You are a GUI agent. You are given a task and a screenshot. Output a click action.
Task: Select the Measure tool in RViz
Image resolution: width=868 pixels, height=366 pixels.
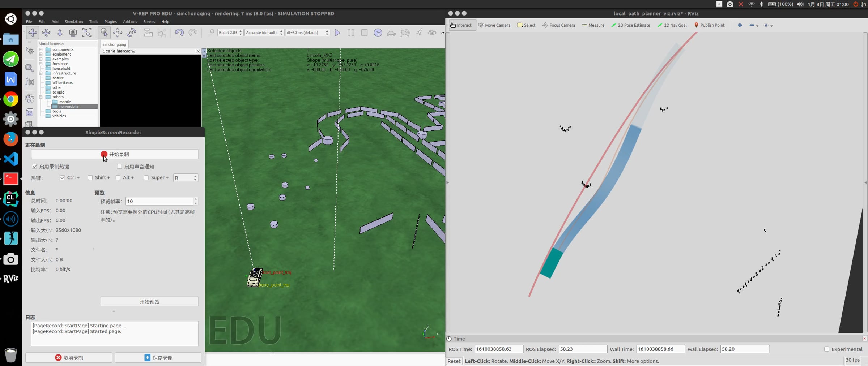[593, 25]
